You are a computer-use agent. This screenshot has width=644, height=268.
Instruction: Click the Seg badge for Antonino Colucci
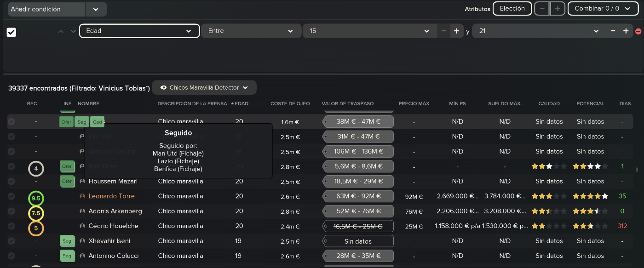[67, 256]
